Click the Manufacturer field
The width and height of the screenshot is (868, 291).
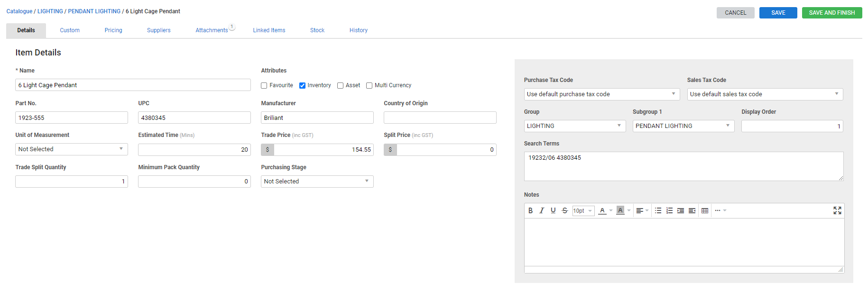pos(317,118)
